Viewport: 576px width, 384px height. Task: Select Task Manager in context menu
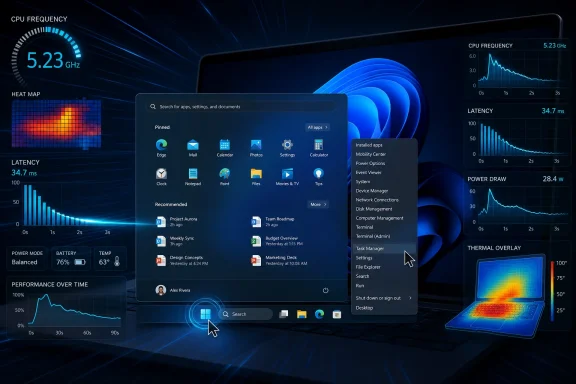(384, 249)
